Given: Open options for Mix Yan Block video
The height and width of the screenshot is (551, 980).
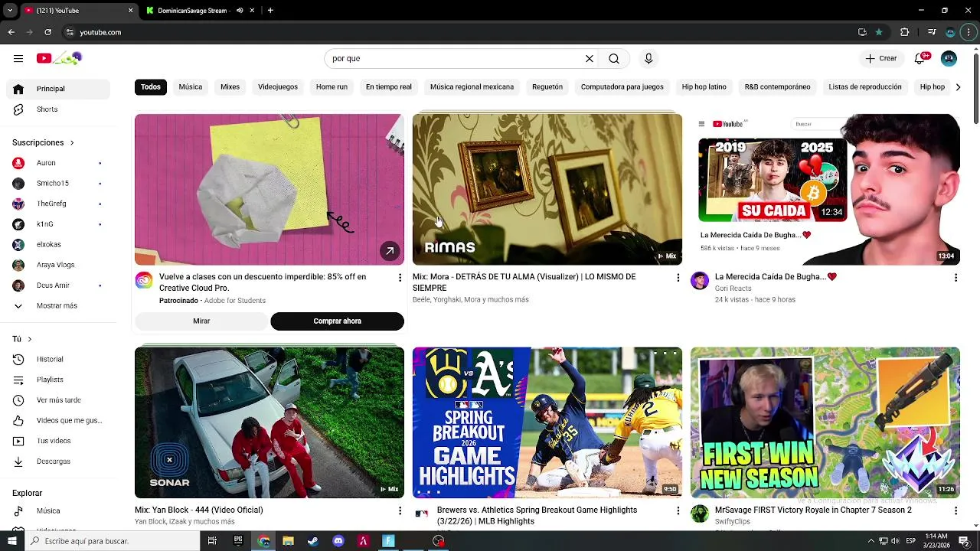Looking at the screenshot, I should click(400, 510).
